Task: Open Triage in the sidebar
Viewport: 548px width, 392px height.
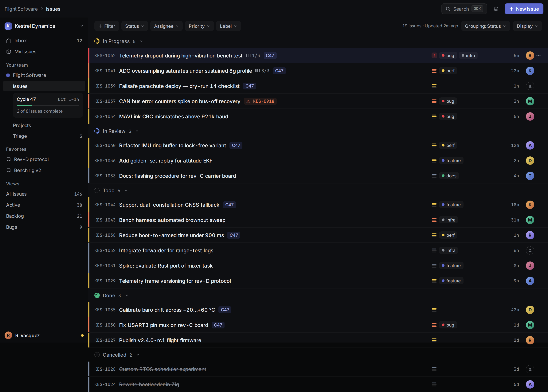Action: 44,136
